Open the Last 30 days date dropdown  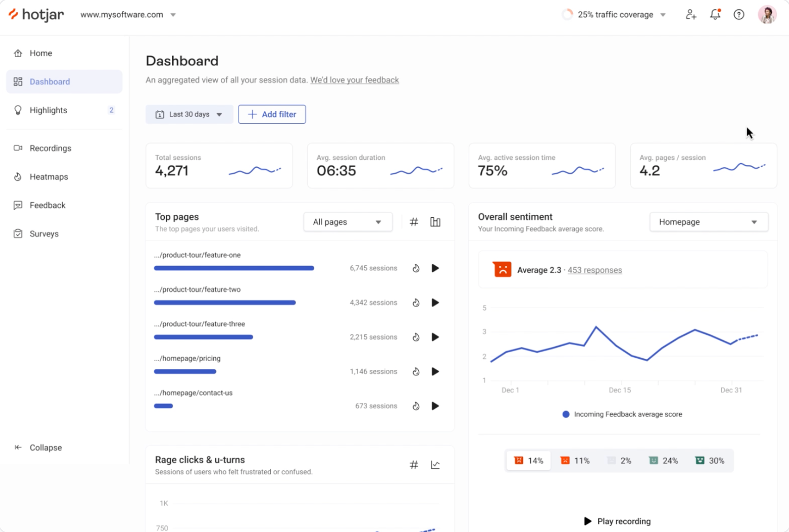click(x=190, y=114)
